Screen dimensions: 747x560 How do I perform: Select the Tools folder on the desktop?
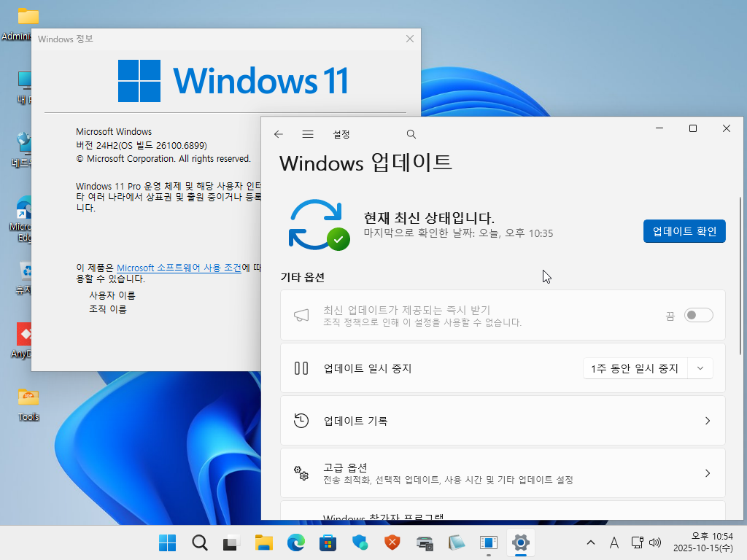tap(28, 404)
